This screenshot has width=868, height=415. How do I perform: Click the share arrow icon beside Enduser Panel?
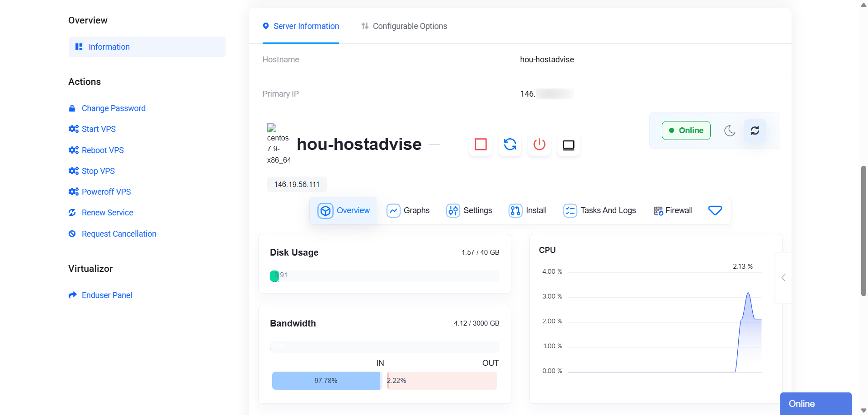tap(72, 295)
